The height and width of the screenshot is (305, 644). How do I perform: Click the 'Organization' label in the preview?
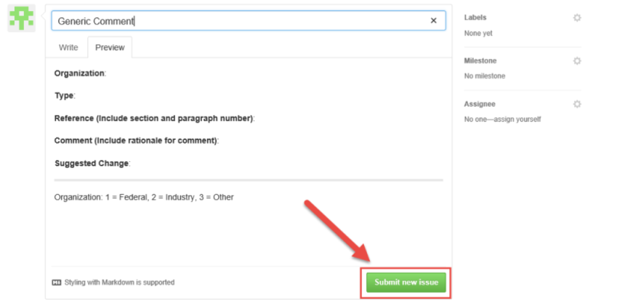(79, 73)
